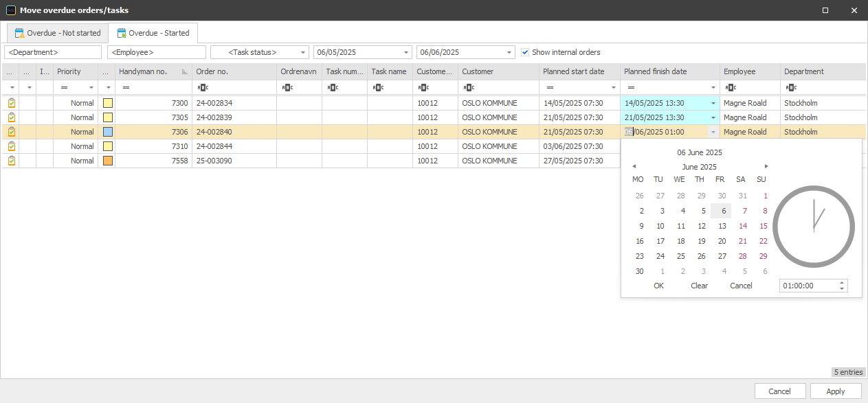This screenshot has width=868, height=403.
Task: Toggle Show internal orders checkbox
Action: coord(525,52)
